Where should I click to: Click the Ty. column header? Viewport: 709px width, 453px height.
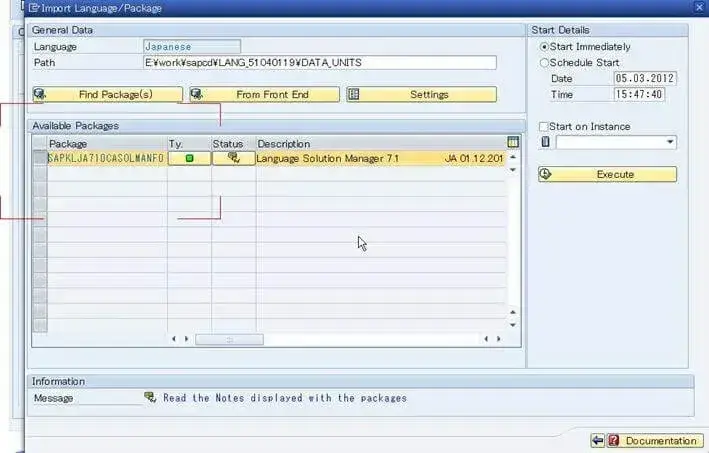189,144
